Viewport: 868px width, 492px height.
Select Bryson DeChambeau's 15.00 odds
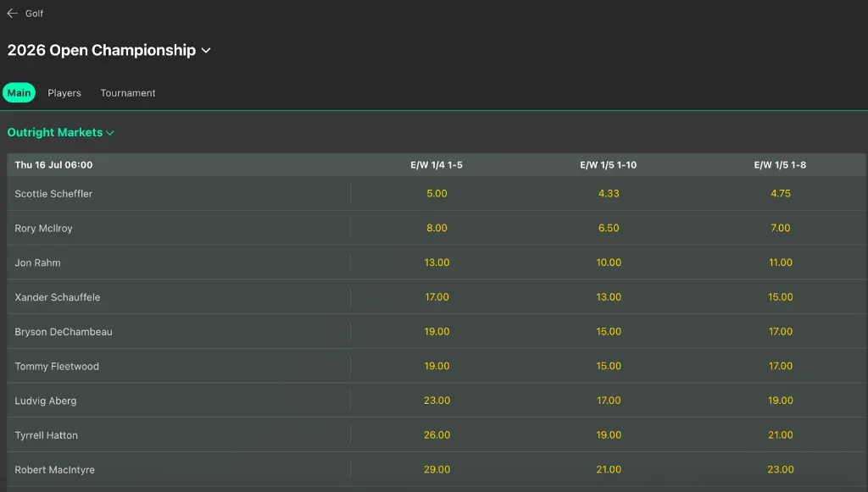609,332
